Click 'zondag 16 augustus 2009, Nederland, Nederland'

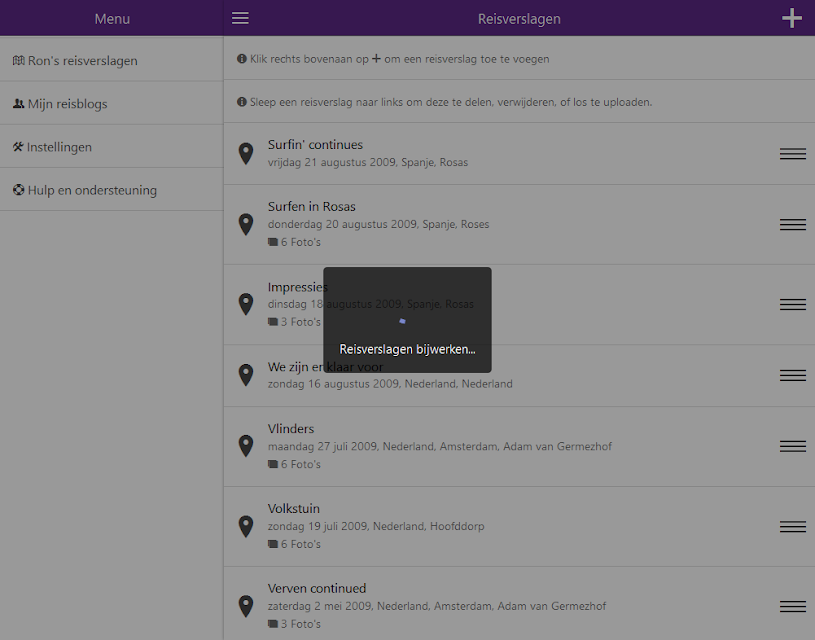(x=390, y=384)
